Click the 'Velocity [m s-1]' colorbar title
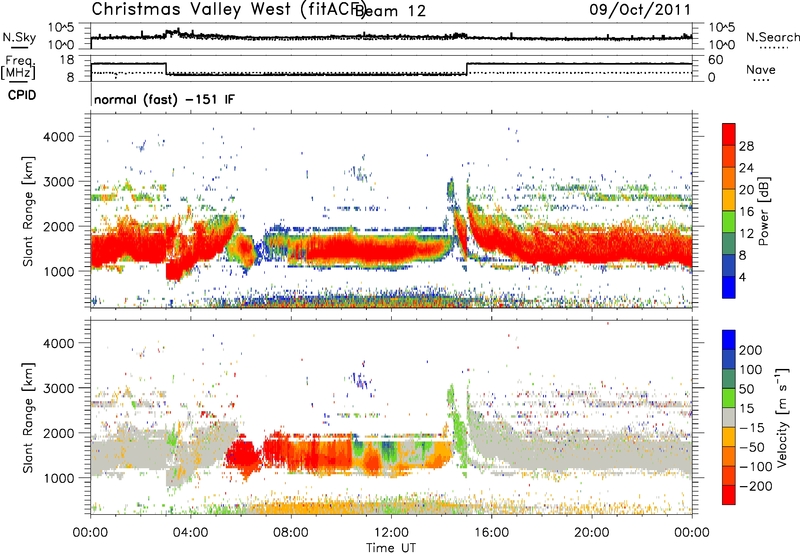Screen dimensions: 800x554 783,417
